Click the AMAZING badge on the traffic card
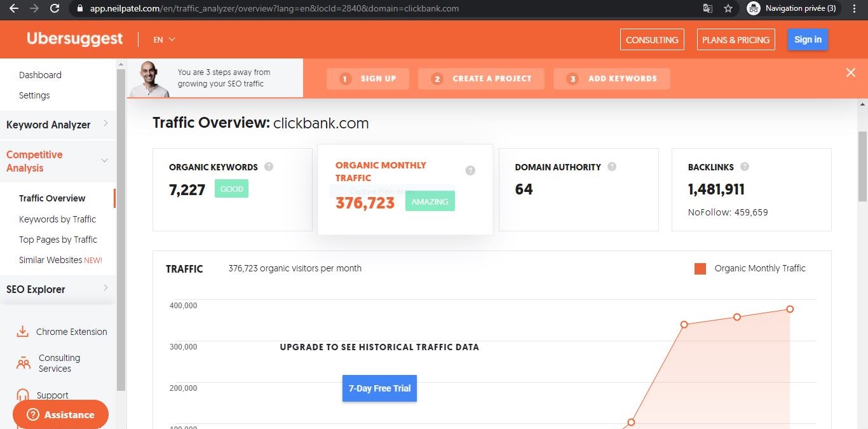This screenshot has height=429, width=868. [x=430, y=201]
